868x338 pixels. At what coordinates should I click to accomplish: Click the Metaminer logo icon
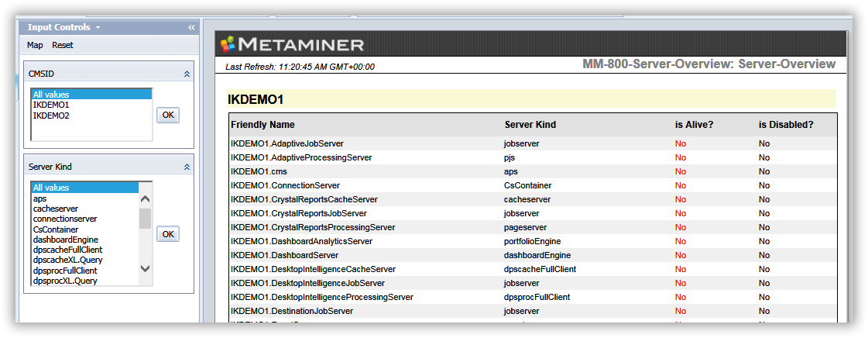tap(228, 44)
